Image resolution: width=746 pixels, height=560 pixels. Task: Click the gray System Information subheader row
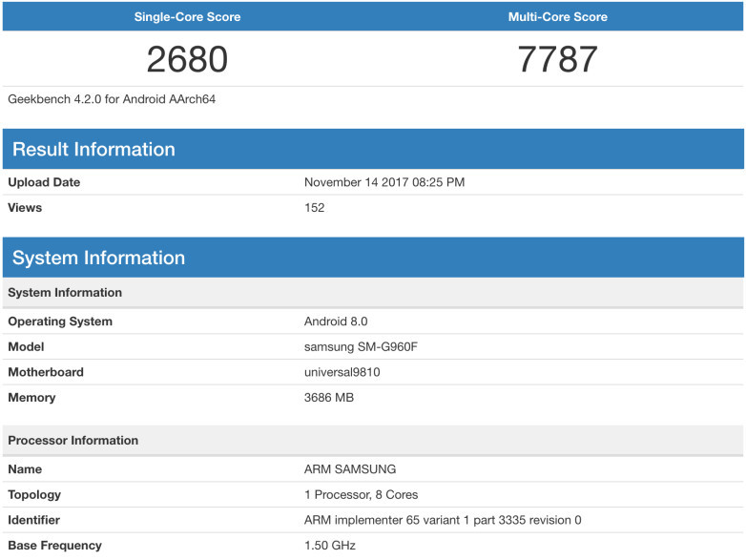click(x=373, y=293)
